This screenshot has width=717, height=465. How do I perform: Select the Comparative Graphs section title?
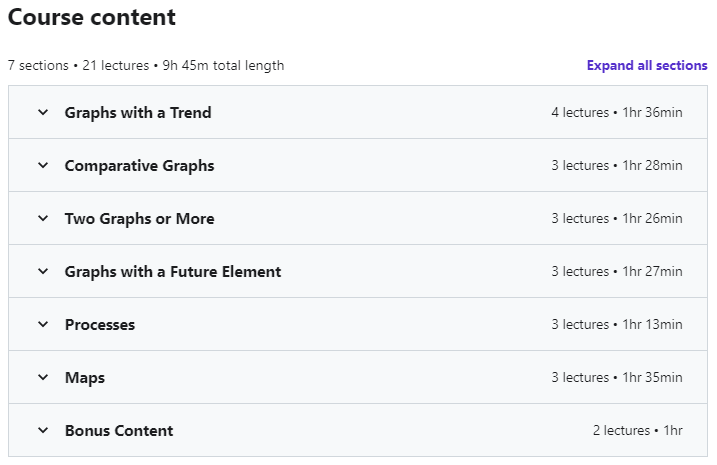click(139, 166)
